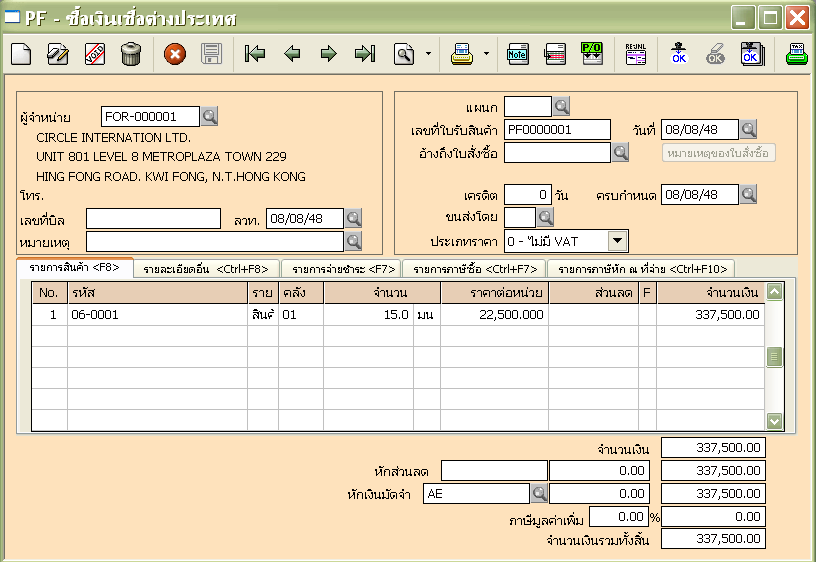Switch to the รายละเอียดอื่น tab

(x=206, y=268)
